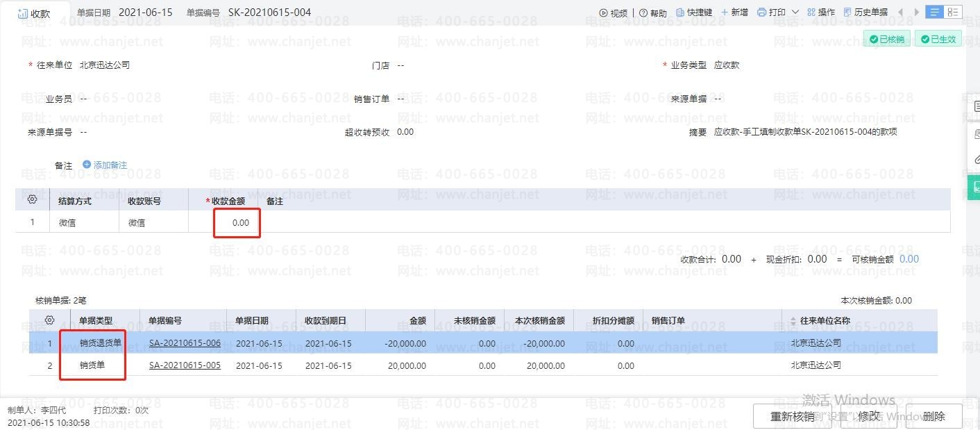Select the 销货退货单 row type cell
The image size is (980, 430).
[101, 343]
